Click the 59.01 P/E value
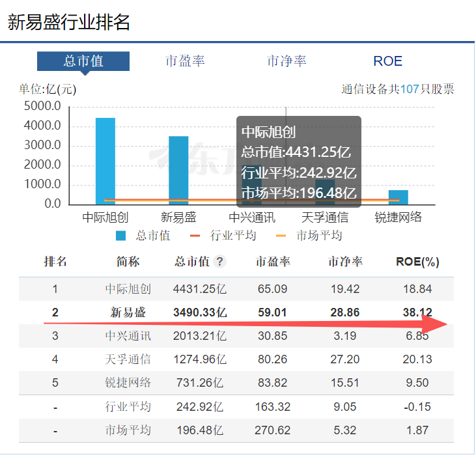 click(273, 313)
